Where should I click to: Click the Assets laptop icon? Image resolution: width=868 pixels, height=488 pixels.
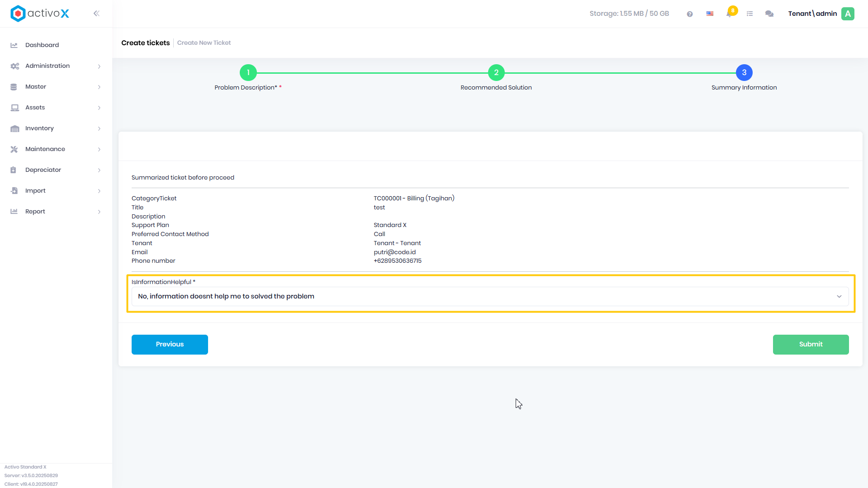pyautogui.click(x=14, y=108)
